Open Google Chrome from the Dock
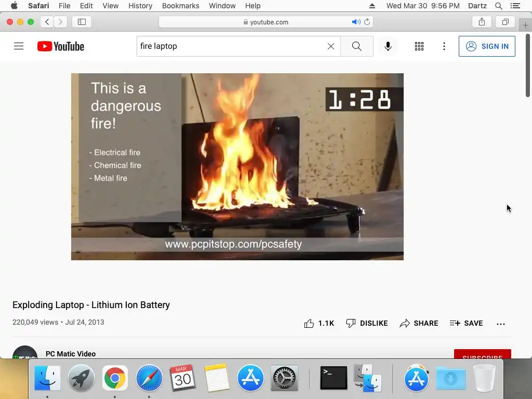This screenshot has width=532, height=399. coord(115,378)
